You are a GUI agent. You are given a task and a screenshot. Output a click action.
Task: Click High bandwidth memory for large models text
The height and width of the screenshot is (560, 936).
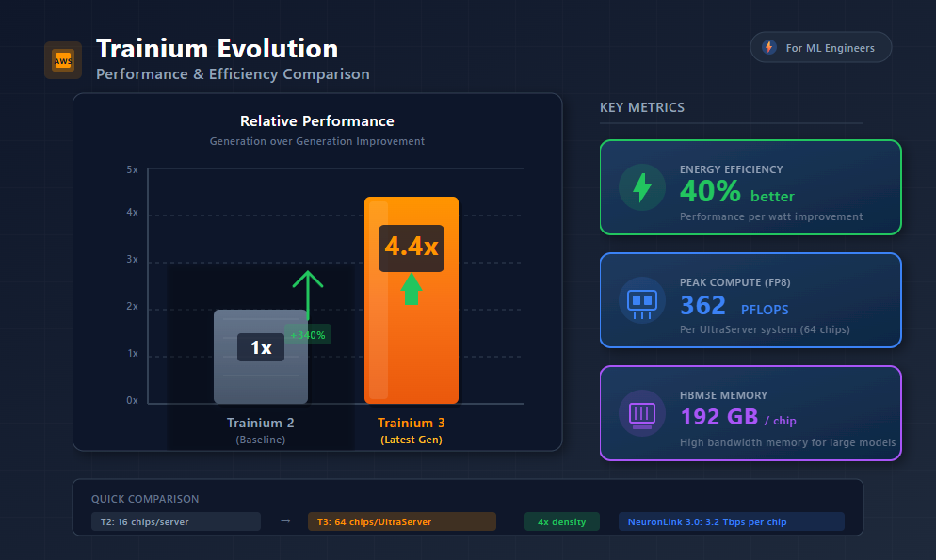coord(787,442)
